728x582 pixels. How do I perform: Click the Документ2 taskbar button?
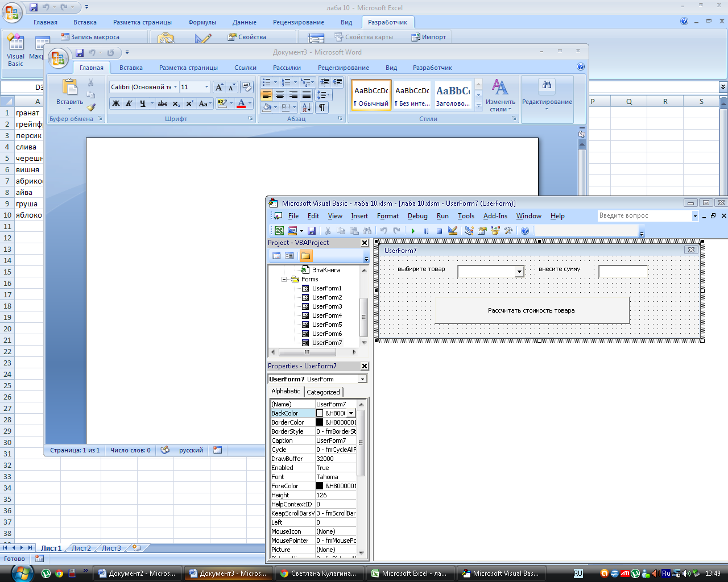pyautogui.click(x=138, y=573)
